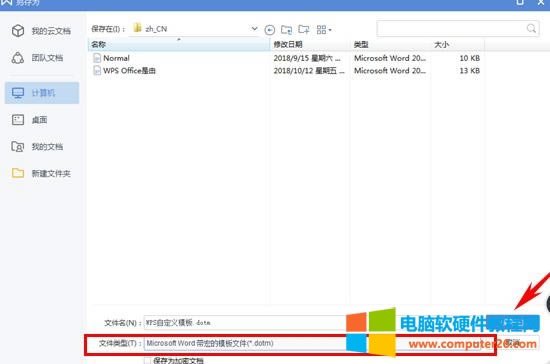
Task: Open My Cloud Documents (我的云文档) in the sidebar
Action: [41, 31]
